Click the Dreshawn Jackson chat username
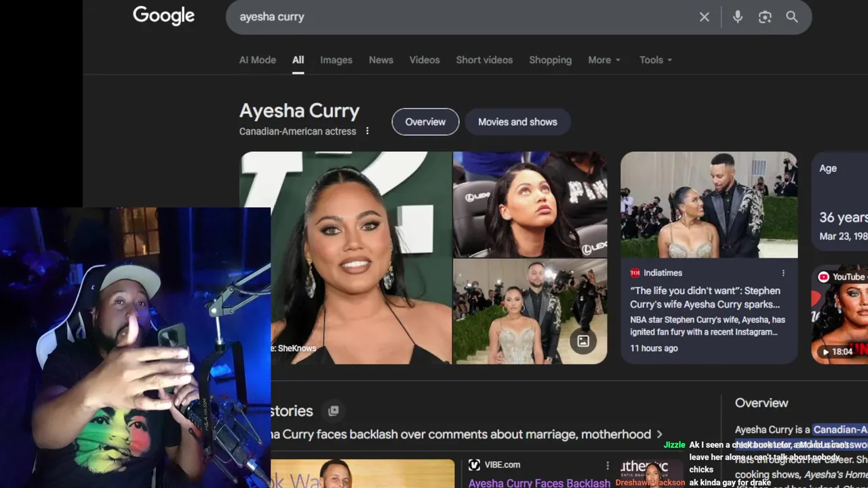This screenshot has width=868, height=488. (x=650, y=483)
